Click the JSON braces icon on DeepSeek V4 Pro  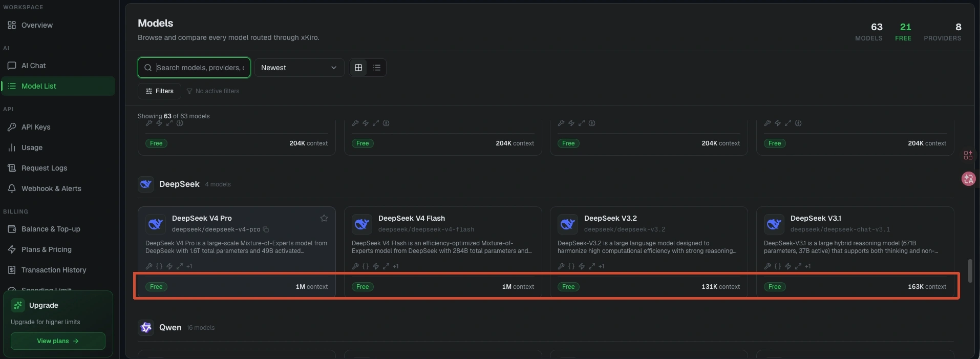(159, 266)
